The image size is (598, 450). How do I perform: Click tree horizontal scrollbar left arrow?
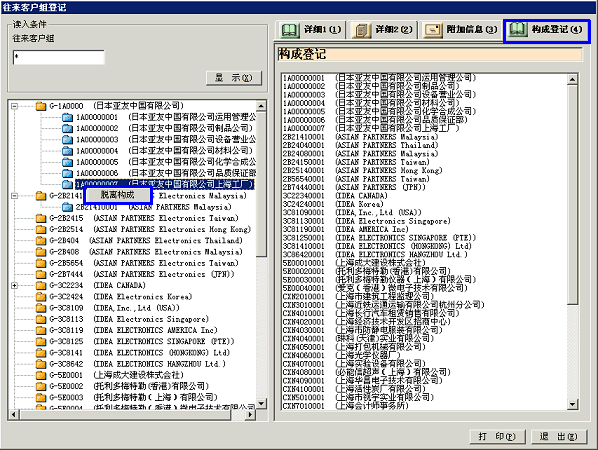click(x=14, y=415)
